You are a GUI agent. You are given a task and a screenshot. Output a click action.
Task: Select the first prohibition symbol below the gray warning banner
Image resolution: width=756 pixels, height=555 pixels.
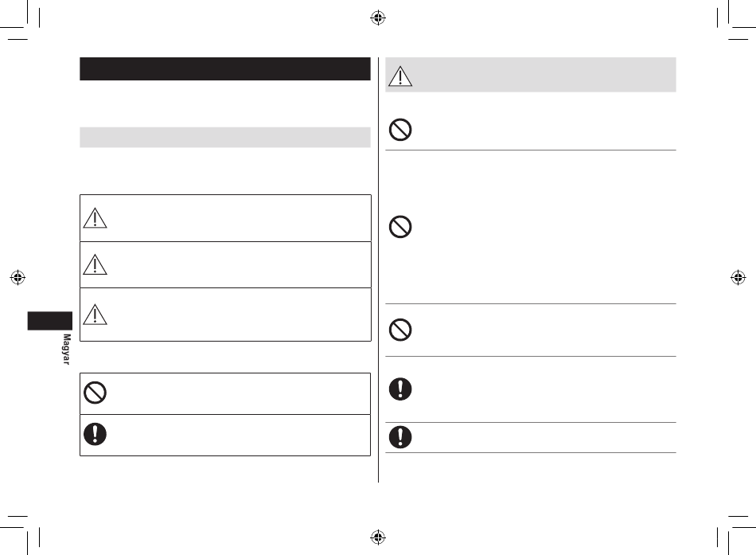click(400, 130)
